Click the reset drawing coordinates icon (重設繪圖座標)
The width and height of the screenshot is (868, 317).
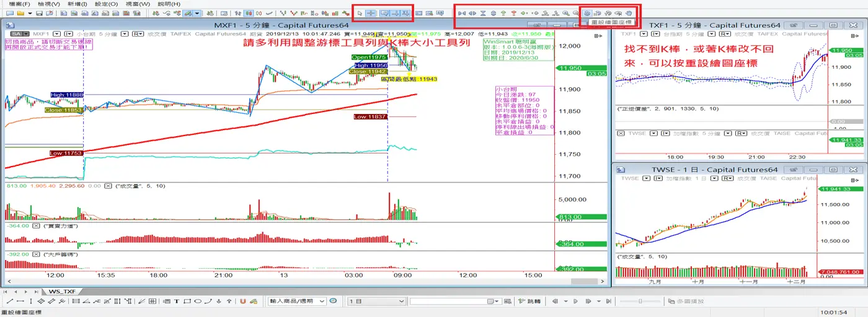[x=587, y=13]
